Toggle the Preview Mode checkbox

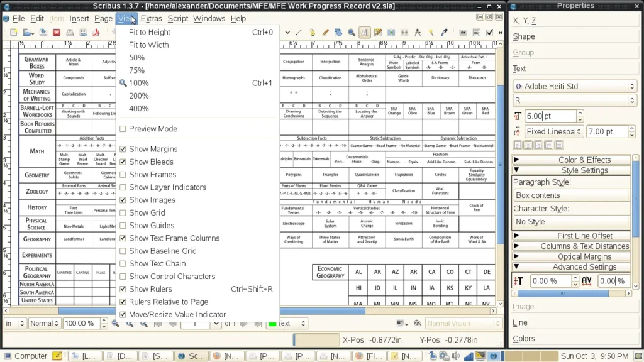coord(123,129)
